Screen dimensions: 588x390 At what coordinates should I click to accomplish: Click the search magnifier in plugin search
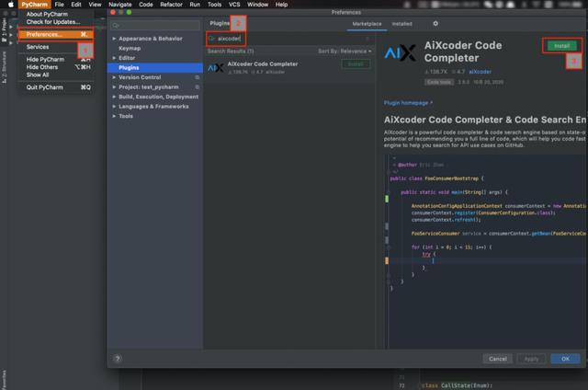tap(212, 39)
